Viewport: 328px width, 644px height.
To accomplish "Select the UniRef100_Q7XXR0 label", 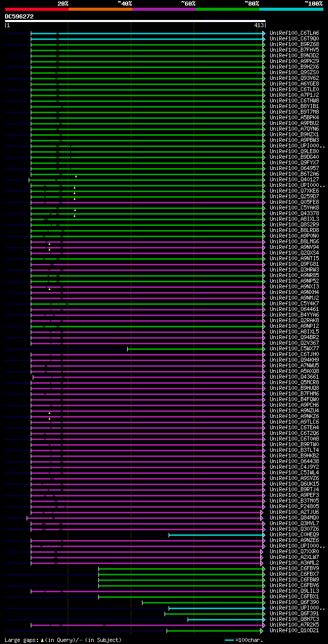I will pyautogui.click(x=294, y=551).
